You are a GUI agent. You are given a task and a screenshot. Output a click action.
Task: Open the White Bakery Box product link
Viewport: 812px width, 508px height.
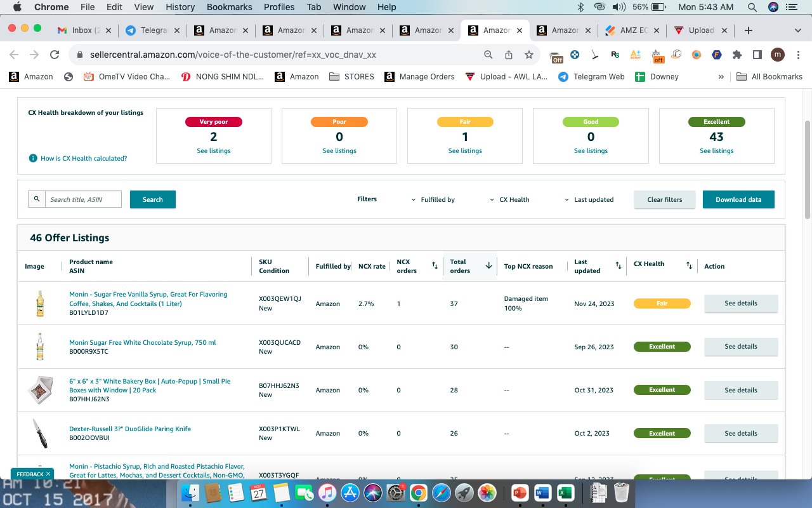(150, 385)
